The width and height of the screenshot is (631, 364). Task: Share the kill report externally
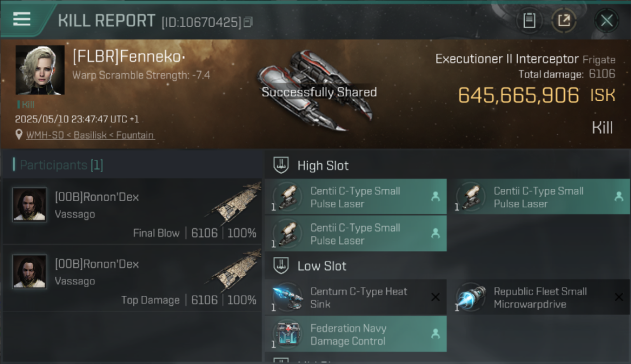(x=564, y=20)
